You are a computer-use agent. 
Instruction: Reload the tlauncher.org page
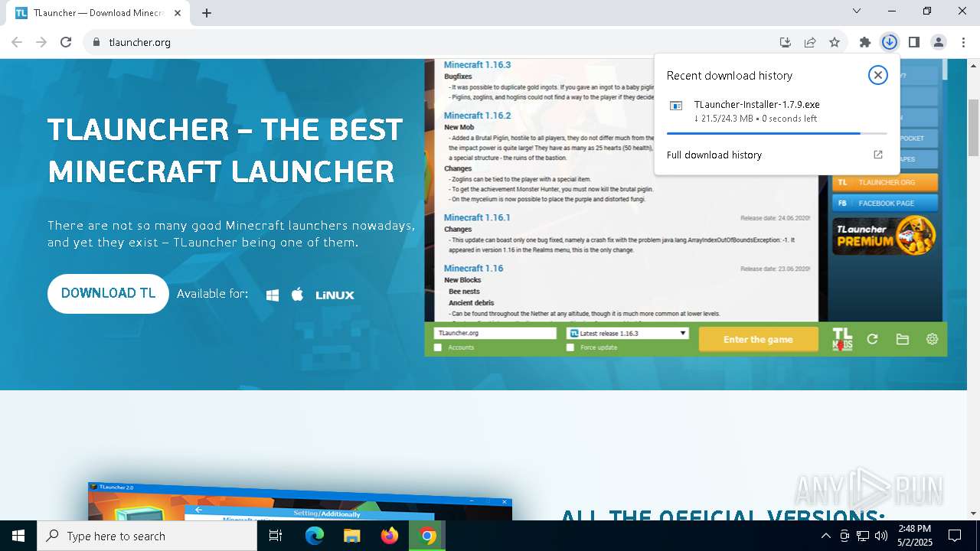click(x=66, y=42)
